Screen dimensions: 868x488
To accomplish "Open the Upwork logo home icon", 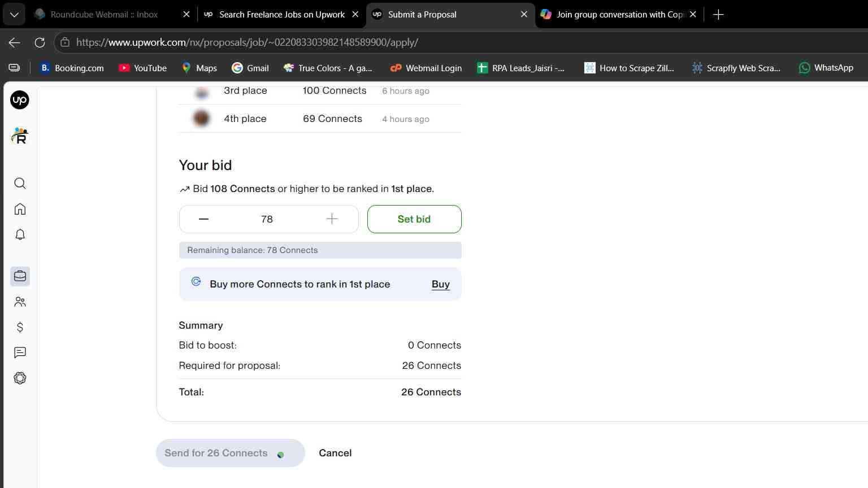I will tap(20, 100).
